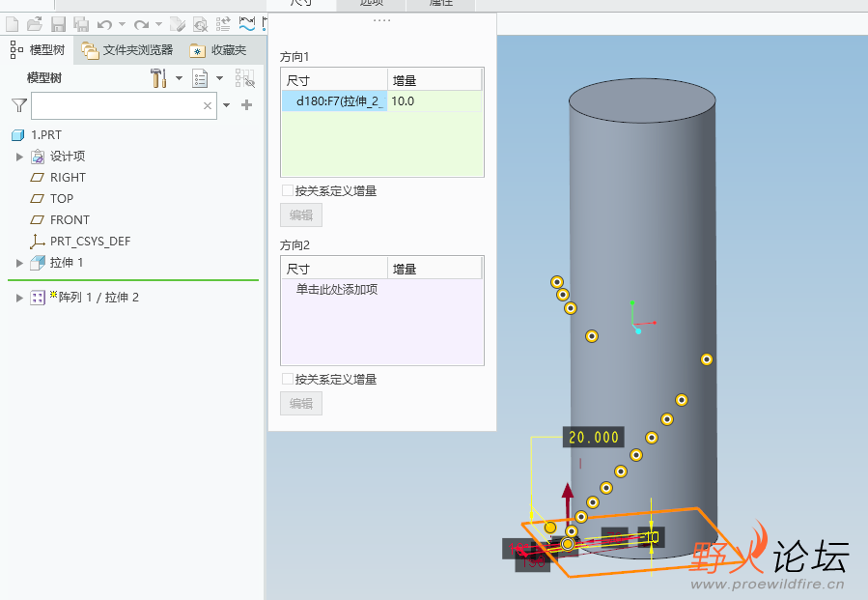Switch to the 收藏夹 tab
This screenshot has width=868, height=600.
pos(218,50)
